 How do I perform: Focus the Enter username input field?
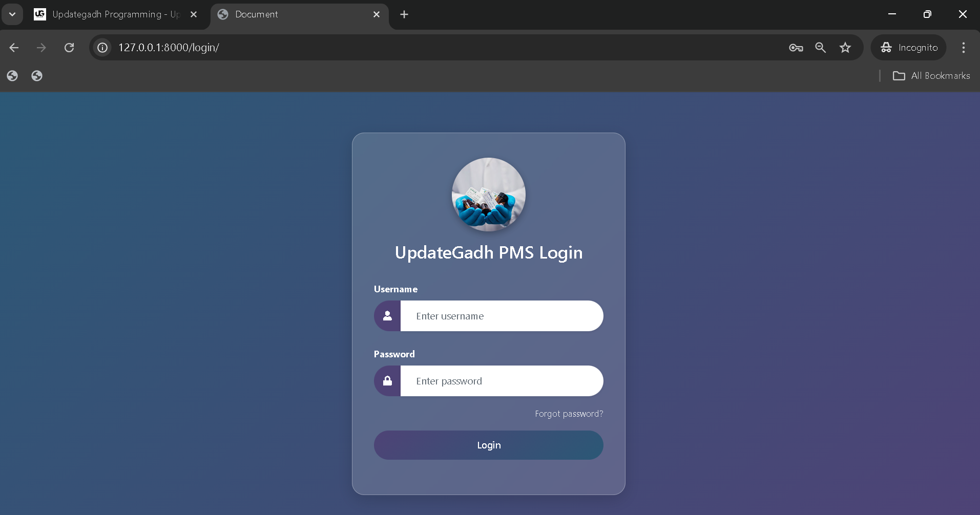[x=501, y=316]
